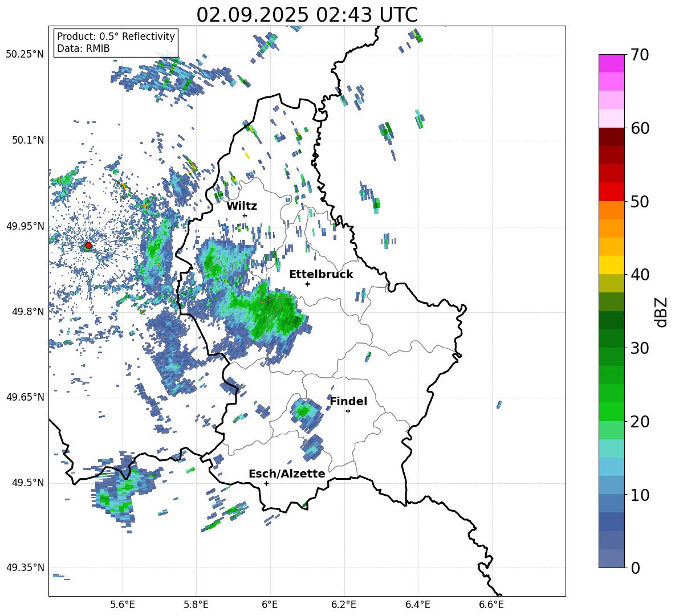Click the 49.5°N latitude label
675x616 pixels.
click(27, 483)
